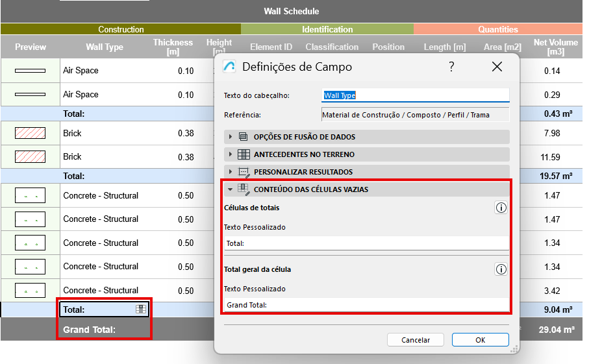Click the Antecedentes no Terreno grid icon
Viewport: 589px width, 364px height.
point(244,154)
